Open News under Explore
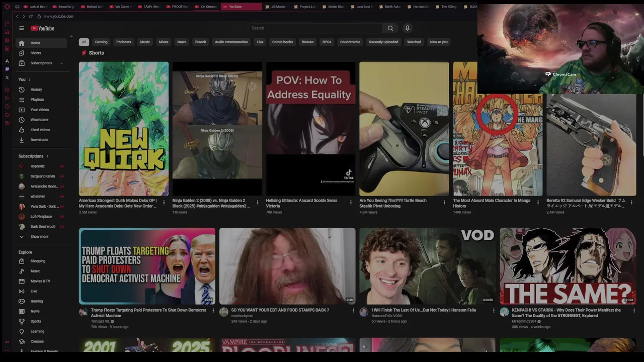 [x=41, y=311]
